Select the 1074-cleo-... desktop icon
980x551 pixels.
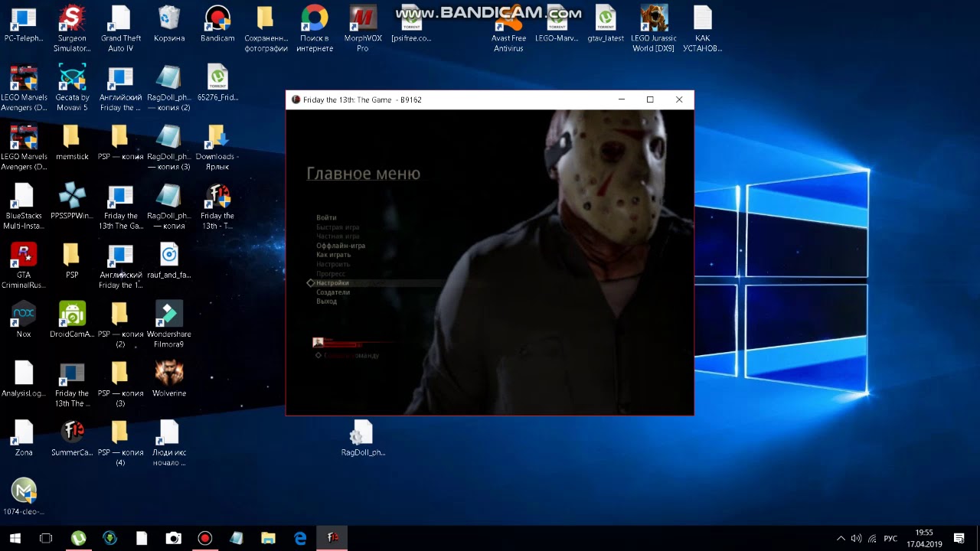[x=24, y=497]
